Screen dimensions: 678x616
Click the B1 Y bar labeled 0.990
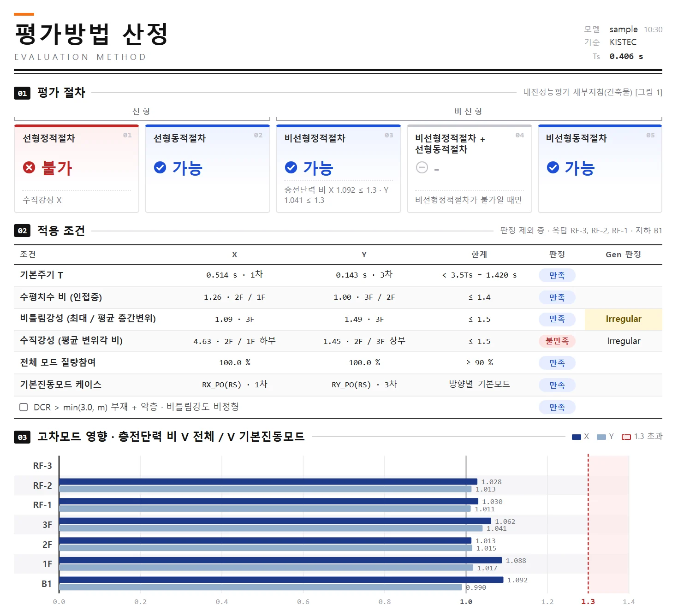[261, 587]
